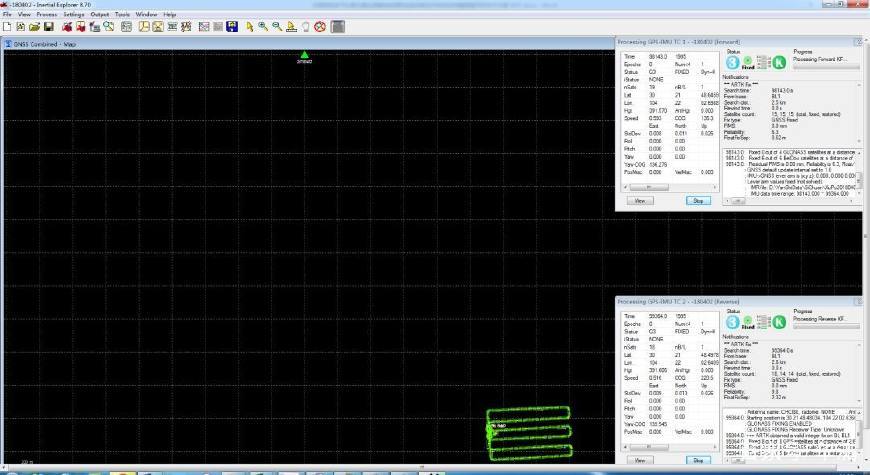Select the yellow arrow pointer tool
Image resolution: width=870 pixels, height=475 pixels.
249,26
